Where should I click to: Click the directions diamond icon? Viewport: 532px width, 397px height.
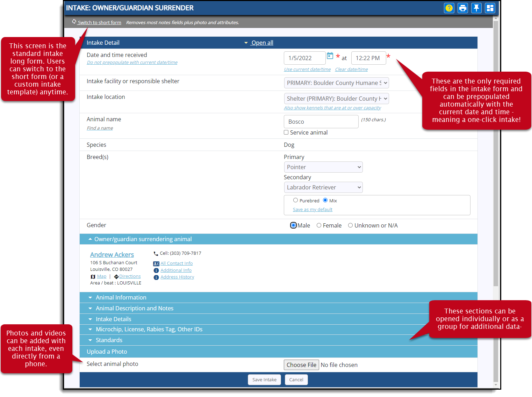[x=116, y=277]
